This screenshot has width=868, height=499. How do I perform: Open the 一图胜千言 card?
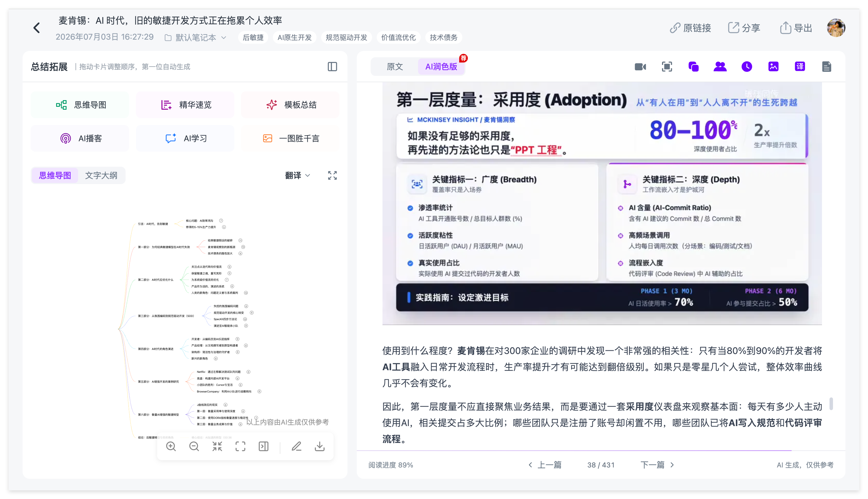[x=290, y=138]
